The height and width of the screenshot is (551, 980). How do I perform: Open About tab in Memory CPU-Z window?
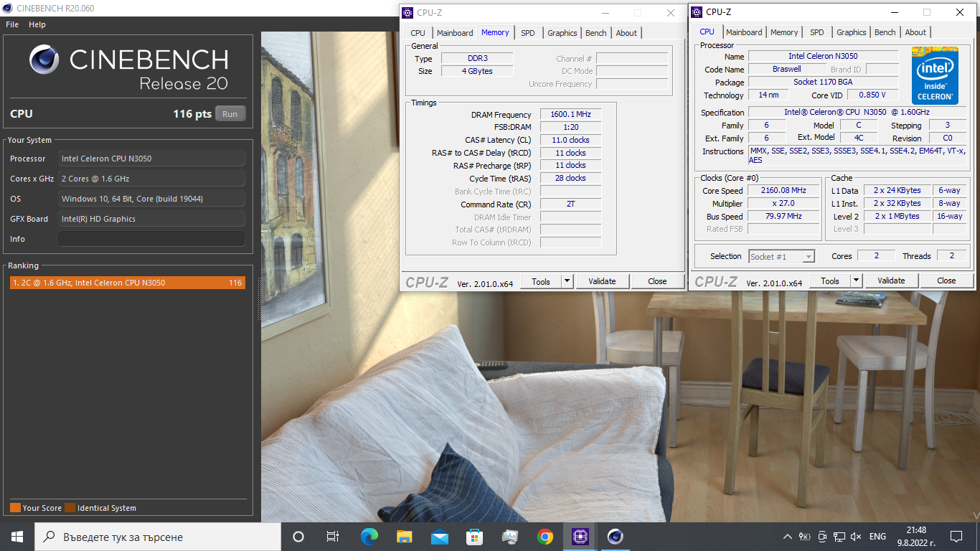[626, 33]
